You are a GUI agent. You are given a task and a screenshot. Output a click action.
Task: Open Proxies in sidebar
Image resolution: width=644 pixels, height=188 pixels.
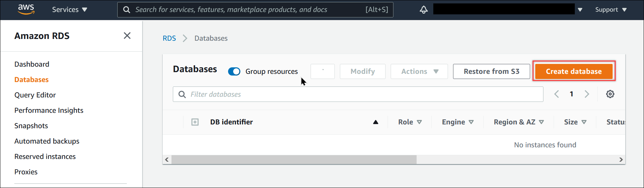pos(26,172)
